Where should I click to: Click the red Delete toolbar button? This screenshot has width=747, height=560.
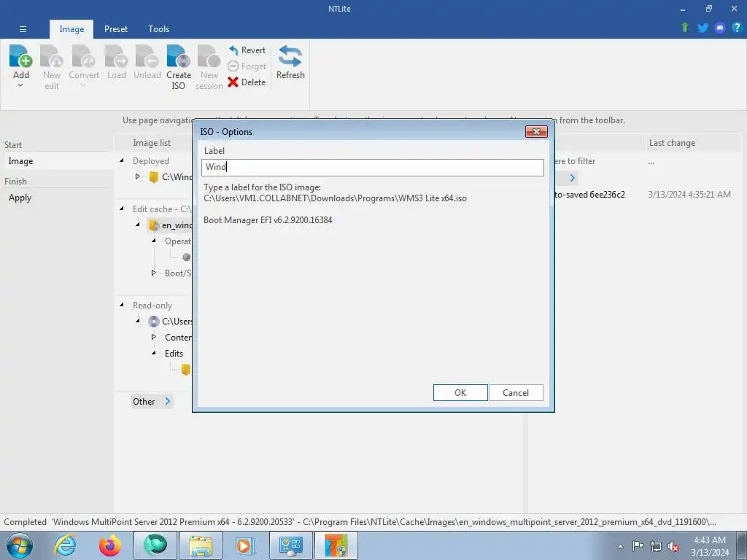point(247,82)
